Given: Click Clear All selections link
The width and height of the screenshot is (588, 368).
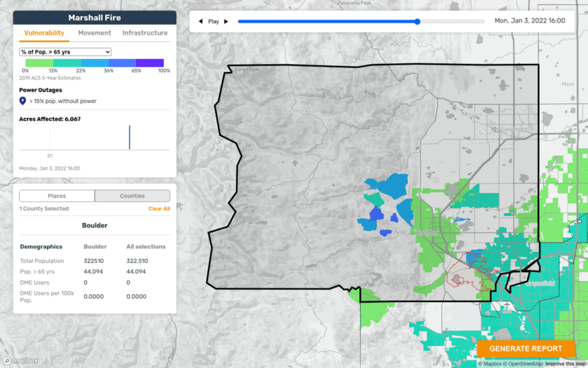Looking at the screenshot, I should (159, 209).
